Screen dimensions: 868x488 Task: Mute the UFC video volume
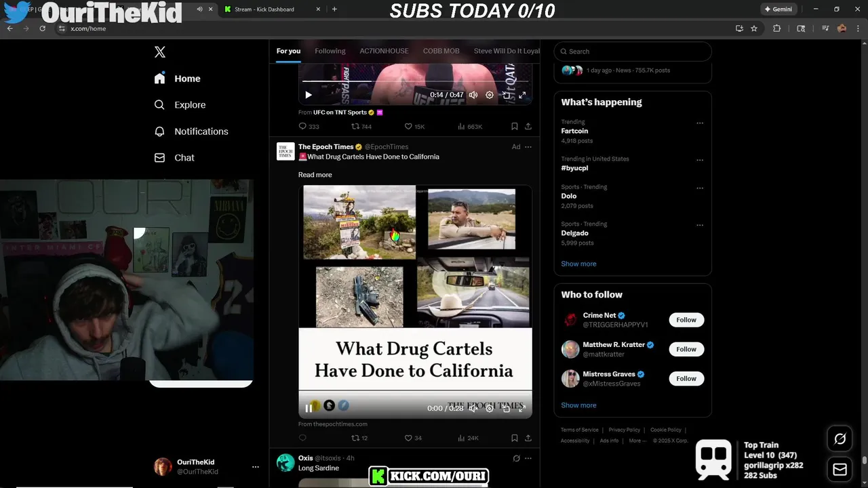(x=473, y=95)
